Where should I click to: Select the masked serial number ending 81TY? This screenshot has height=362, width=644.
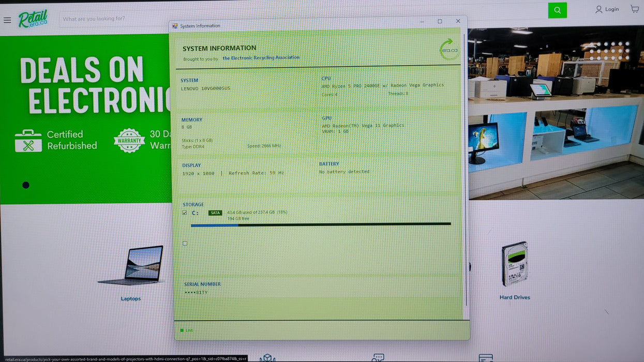click(196, 293)
